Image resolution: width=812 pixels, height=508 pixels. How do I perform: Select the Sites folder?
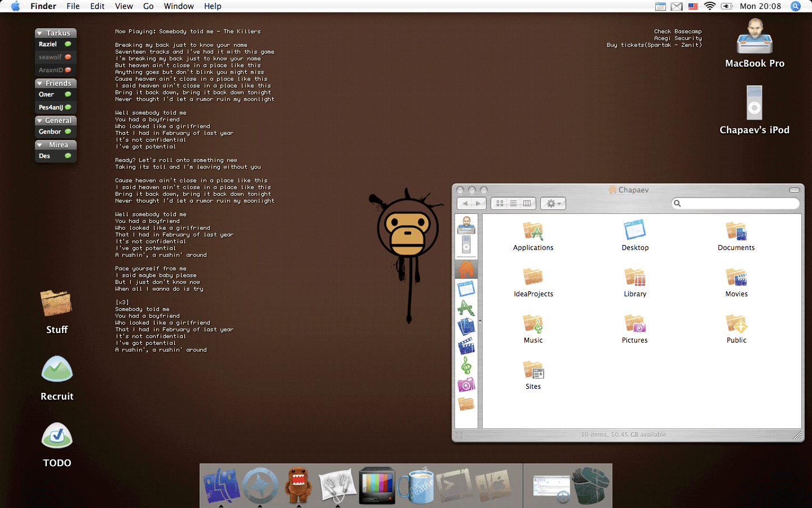pyautogui.click(x=533, y=375)
